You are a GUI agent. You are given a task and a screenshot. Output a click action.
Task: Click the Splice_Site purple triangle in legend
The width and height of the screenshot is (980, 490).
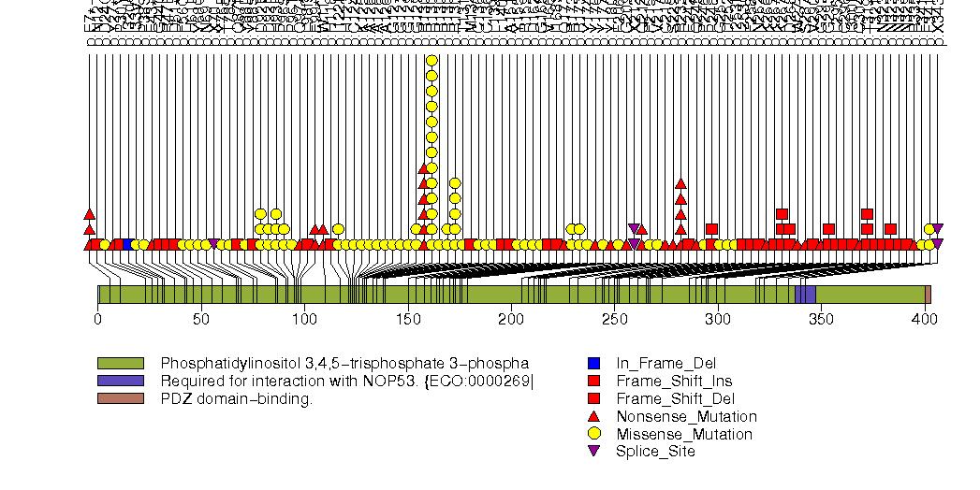click(592, 452)
